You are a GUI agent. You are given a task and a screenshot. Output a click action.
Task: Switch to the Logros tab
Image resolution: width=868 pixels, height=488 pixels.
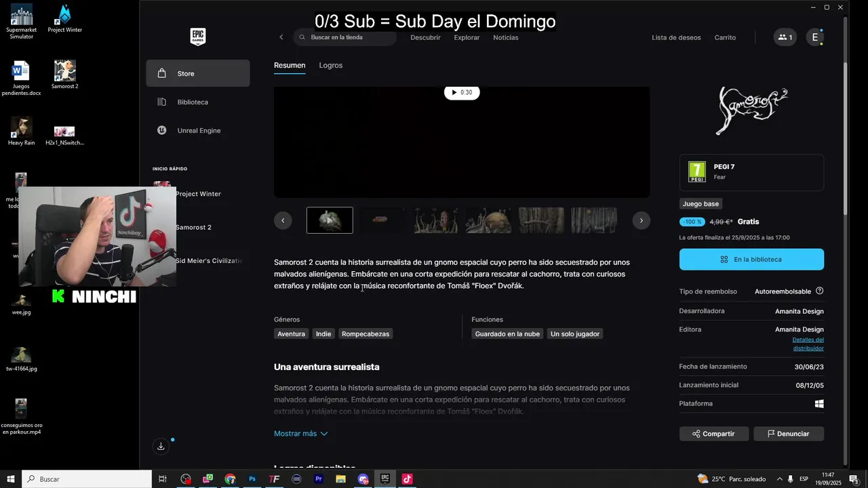click(331, 65)
